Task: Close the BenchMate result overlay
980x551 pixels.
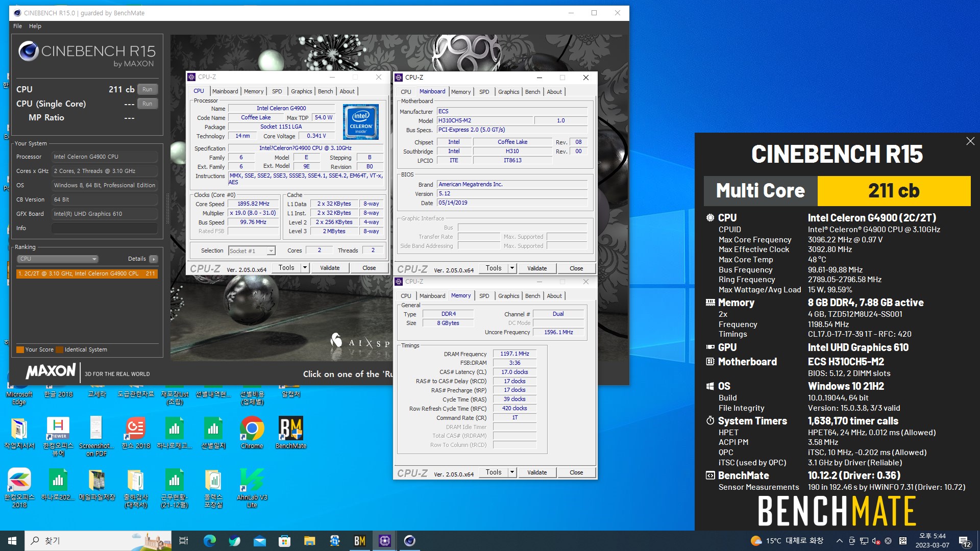Action: 970,141
